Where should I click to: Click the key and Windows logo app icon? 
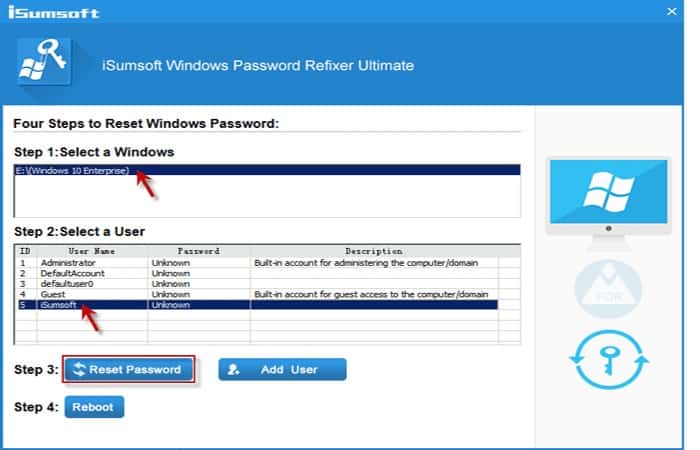(x=44, y=61)
